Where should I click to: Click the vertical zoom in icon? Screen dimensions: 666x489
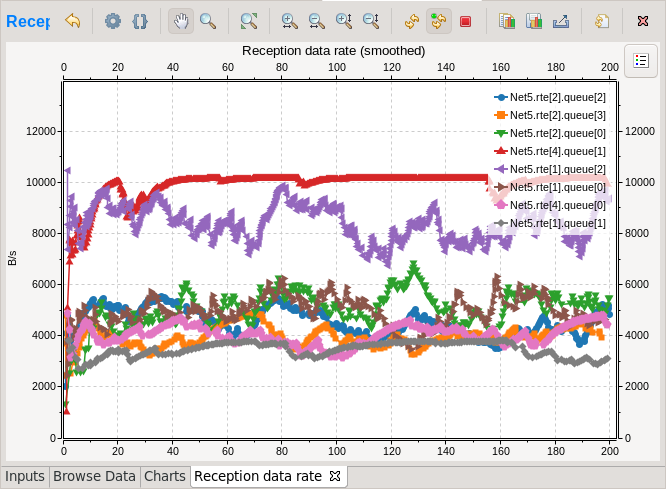click(344, 21)
